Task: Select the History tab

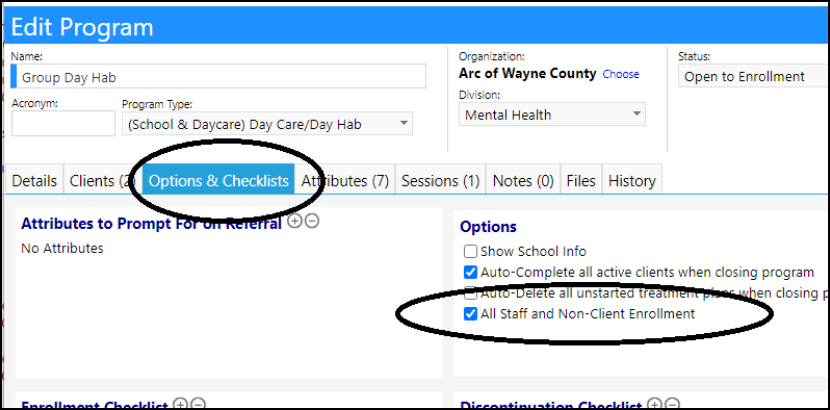Action: (632, 181)
